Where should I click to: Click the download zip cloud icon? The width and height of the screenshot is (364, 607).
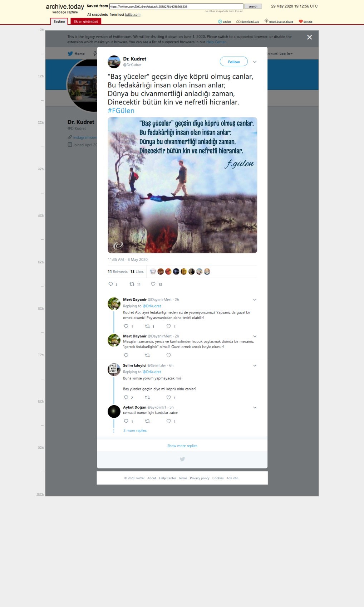pos(238,21)
